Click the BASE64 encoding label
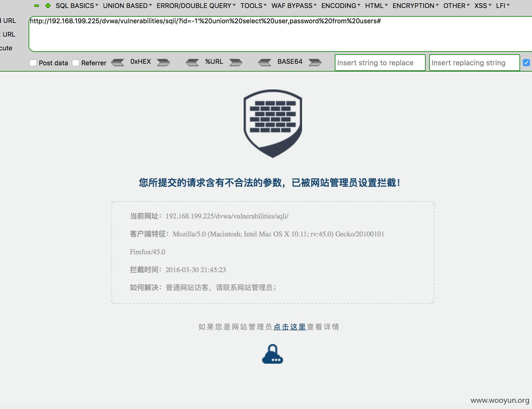532x409 pixels. click(x=290, y=62)
